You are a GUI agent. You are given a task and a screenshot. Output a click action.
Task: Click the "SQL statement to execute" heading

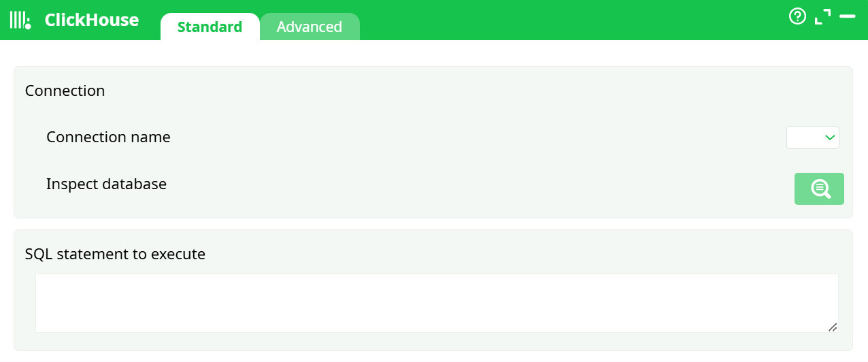pos(115,254)
